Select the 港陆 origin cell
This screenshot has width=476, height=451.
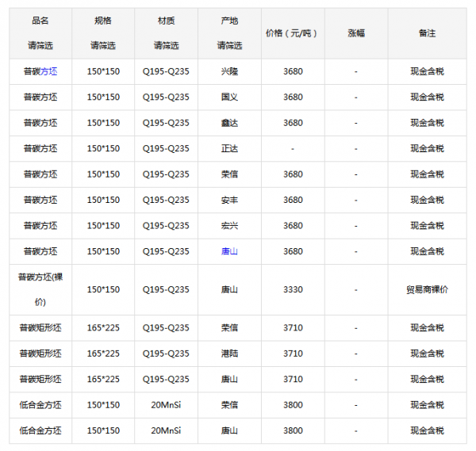229,354
